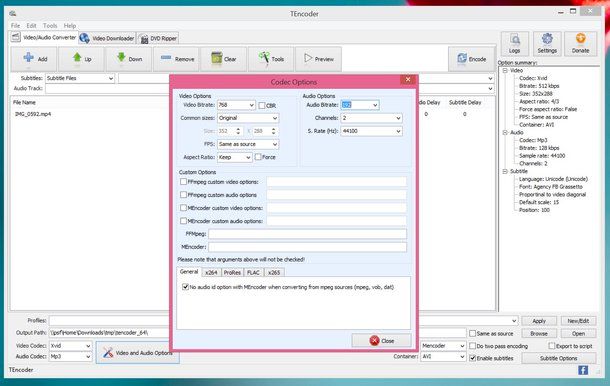Enable MEncoder custom audio options checkbox
The image size is (610, 386).
point(183,221)
